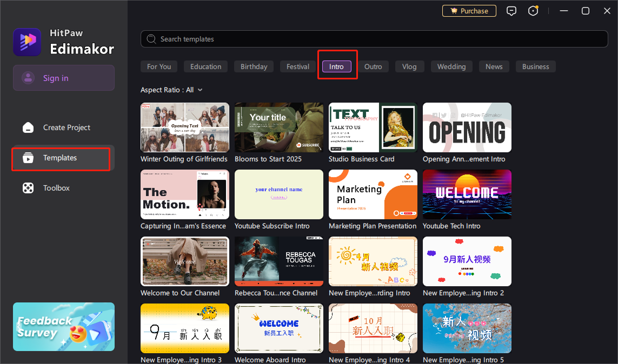Click the Templates sidebar icon

point(28,158)
